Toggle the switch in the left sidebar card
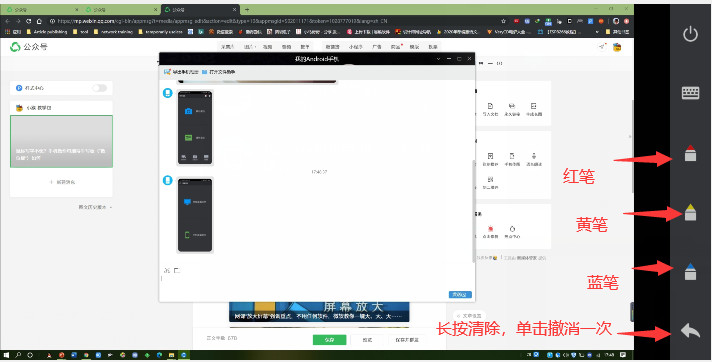This screenshot has width=712, height=362. click(99, 88)
